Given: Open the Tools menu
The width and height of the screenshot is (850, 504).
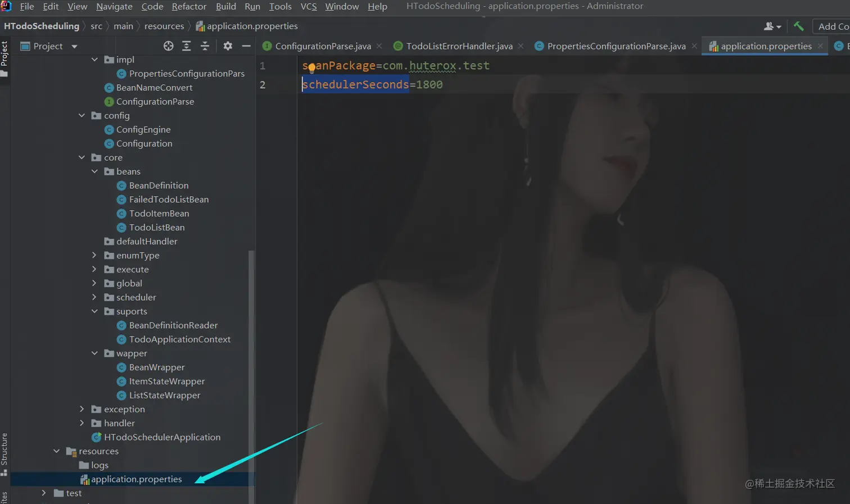Looking at the screenshot, I should pos(280,7).
